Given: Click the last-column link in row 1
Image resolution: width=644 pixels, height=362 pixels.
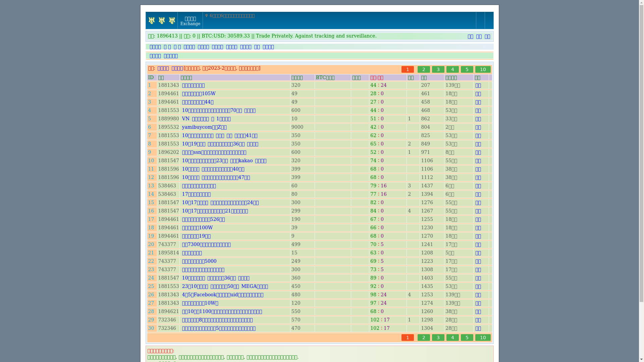Looking at the screenshot, I should [x=478, y=85].
